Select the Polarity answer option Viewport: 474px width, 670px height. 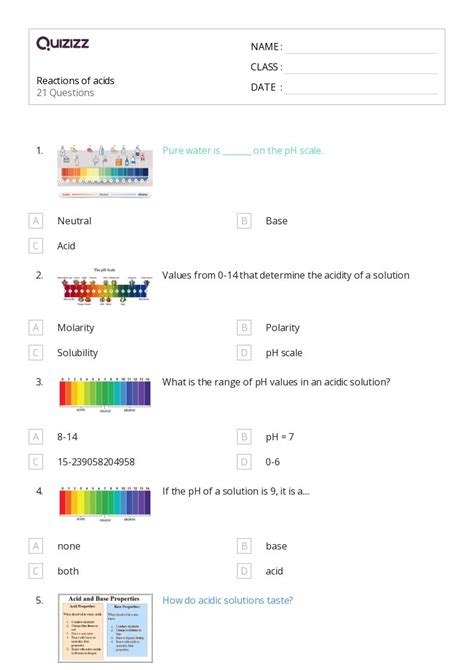pos(282,328)
